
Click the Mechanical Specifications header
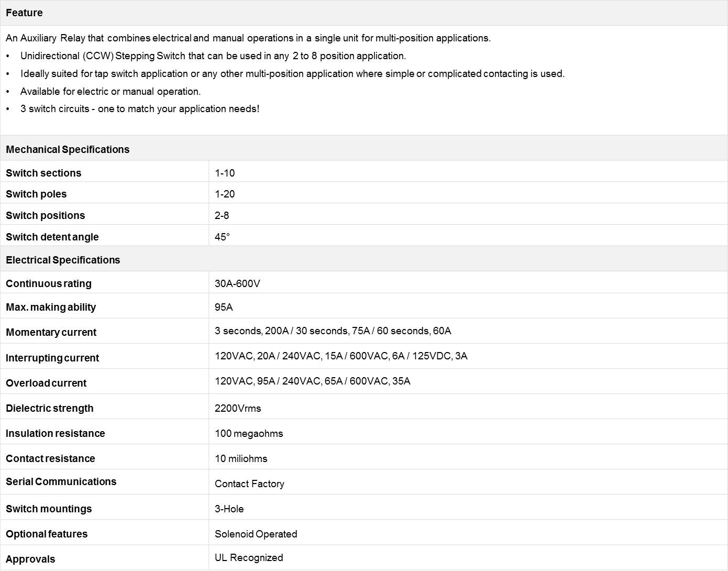coord(68,149)
